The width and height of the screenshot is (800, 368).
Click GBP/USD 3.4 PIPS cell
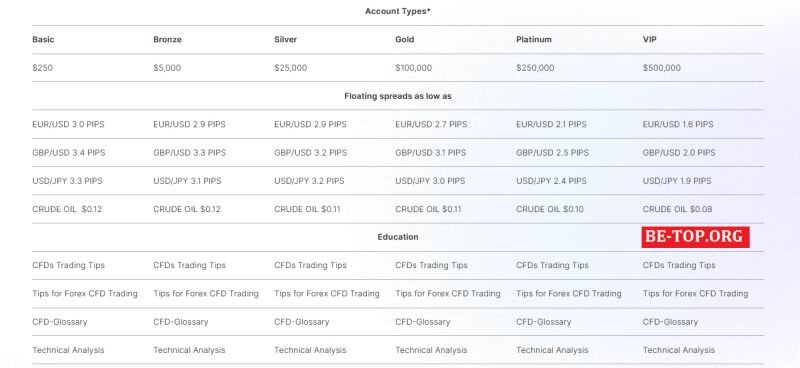coord(69,153)
